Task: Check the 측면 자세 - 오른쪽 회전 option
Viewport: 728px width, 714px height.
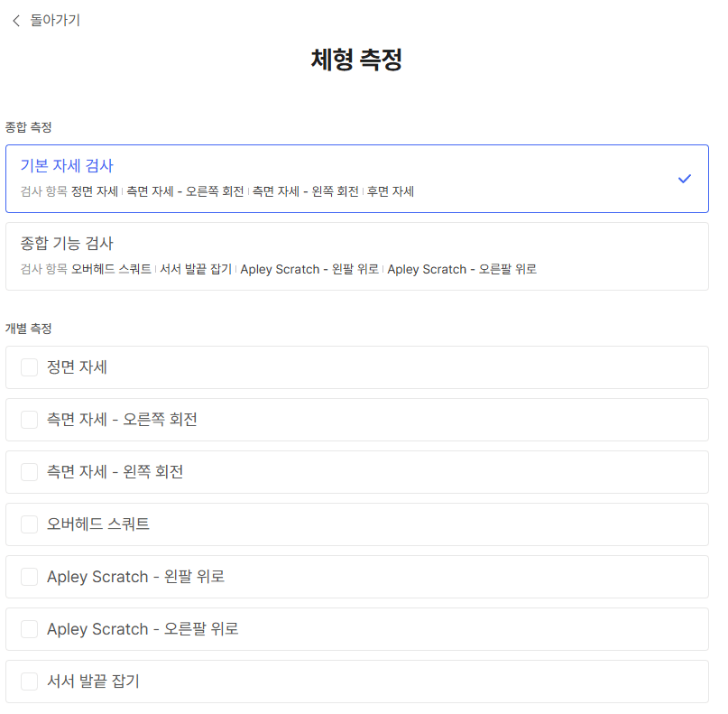Action: [28, 420]
